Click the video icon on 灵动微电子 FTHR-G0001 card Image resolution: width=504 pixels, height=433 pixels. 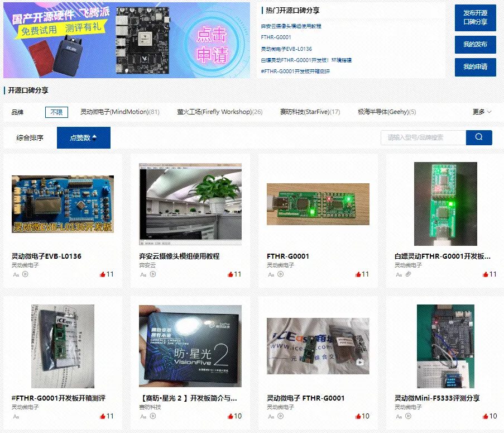281,416
